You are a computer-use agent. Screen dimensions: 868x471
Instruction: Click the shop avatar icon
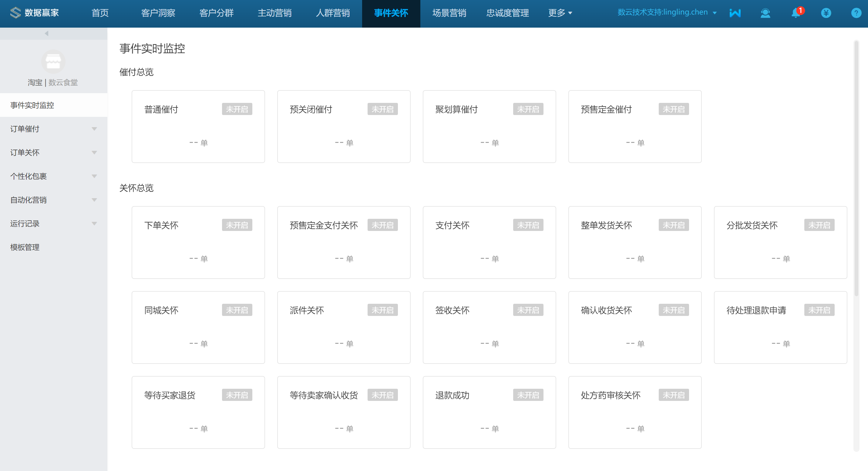(53, 62)
